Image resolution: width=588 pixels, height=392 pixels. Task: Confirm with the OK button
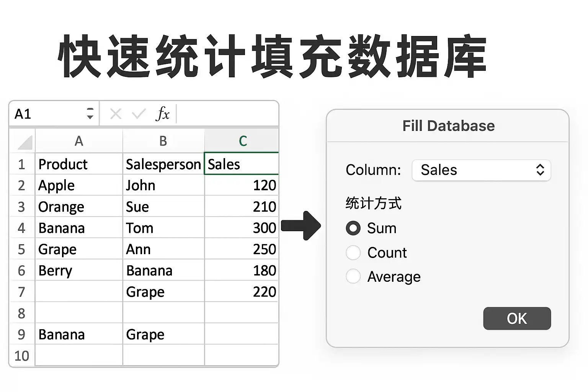point(517,318)
